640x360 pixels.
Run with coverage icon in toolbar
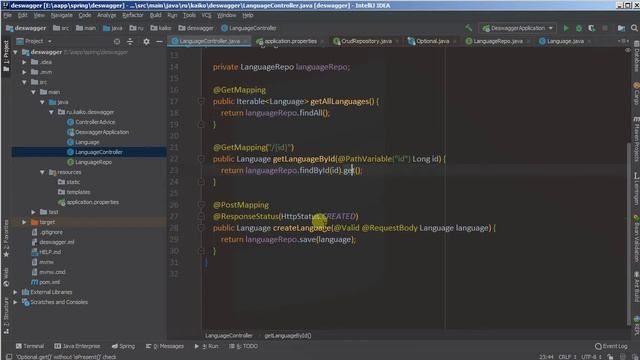592,28
